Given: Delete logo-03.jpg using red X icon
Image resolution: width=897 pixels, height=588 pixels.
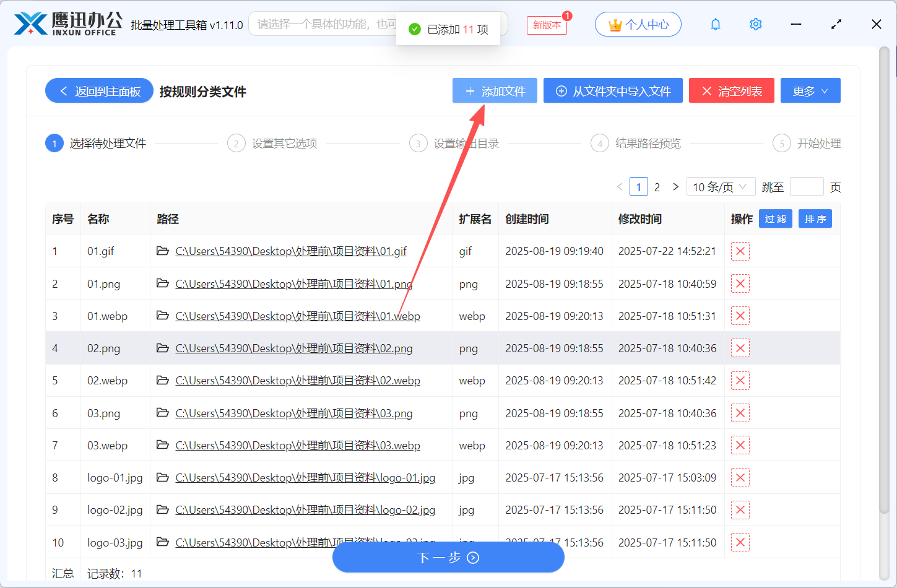Looking at the screenshot, I should click(x=740, y=542).
